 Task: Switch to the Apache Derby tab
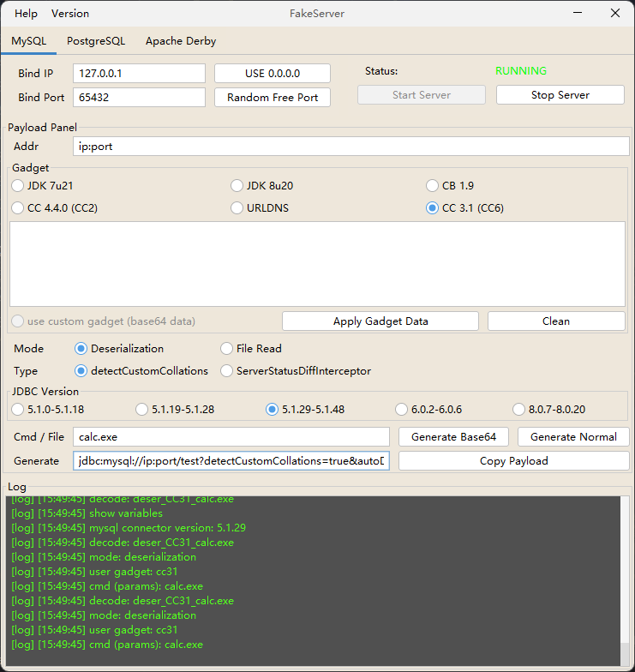tap(181, 41)
